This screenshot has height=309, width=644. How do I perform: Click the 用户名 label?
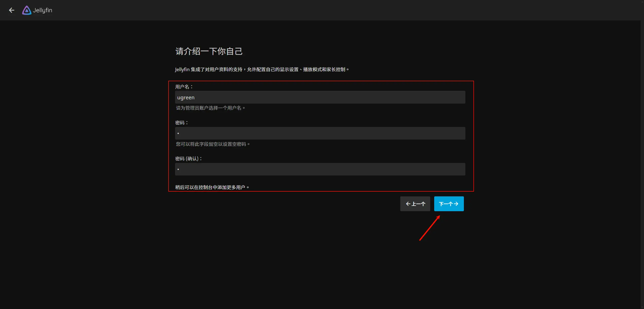point(184,87)
